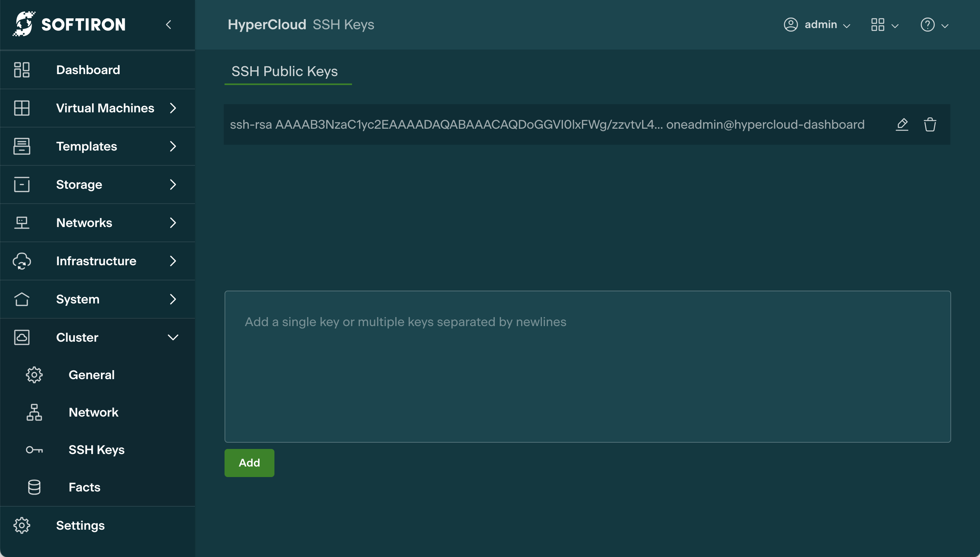Click the edit pencil icon for the SSH key
980x557 pixels.
point(902,124)
